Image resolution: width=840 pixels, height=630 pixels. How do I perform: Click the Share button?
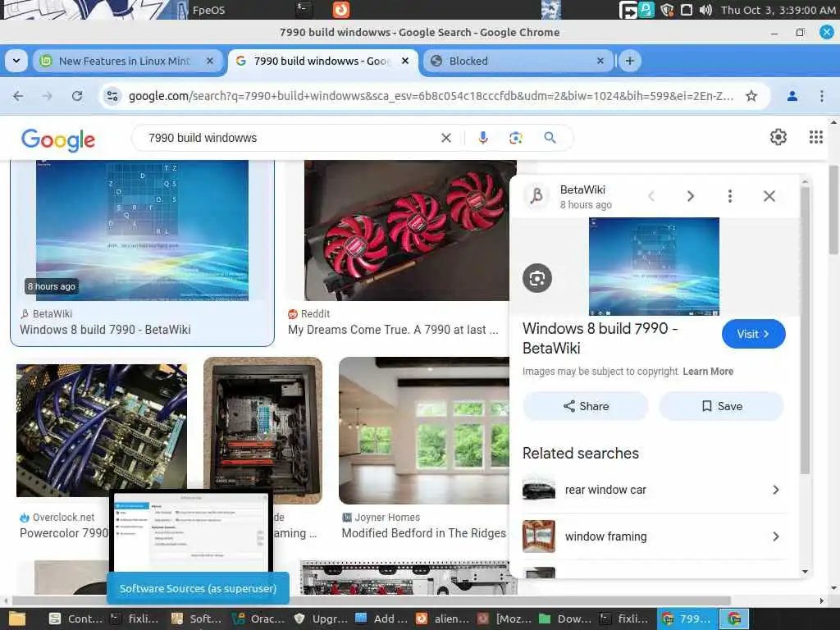586,406
